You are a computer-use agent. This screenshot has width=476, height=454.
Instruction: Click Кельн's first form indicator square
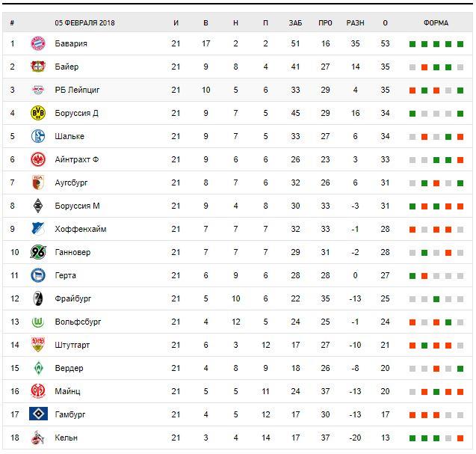(412, 438)
